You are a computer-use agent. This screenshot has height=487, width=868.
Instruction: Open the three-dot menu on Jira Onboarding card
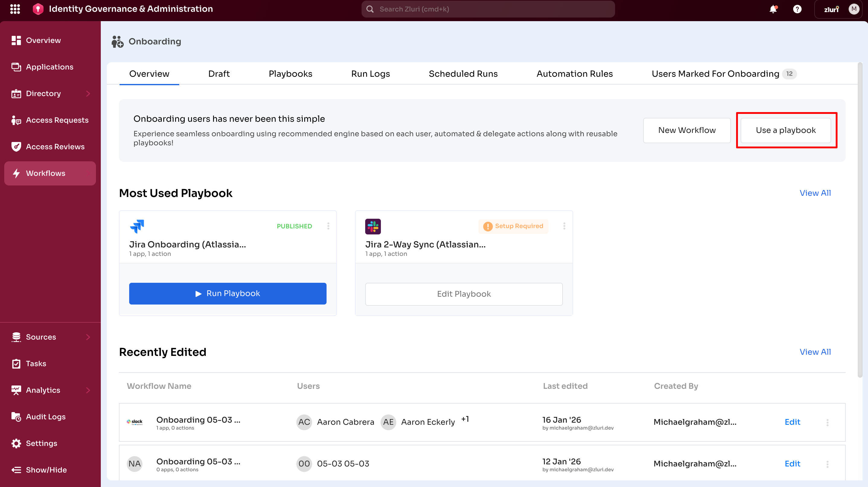pos(328,226)
